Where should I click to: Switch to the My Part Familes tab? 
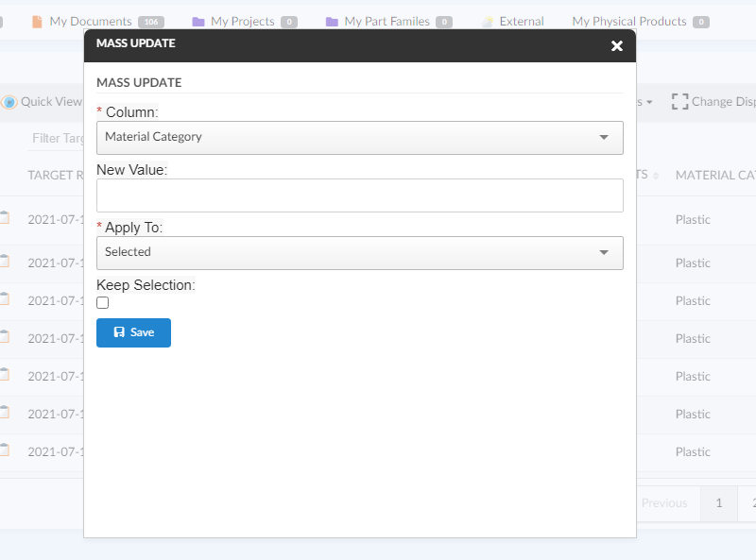387,22
